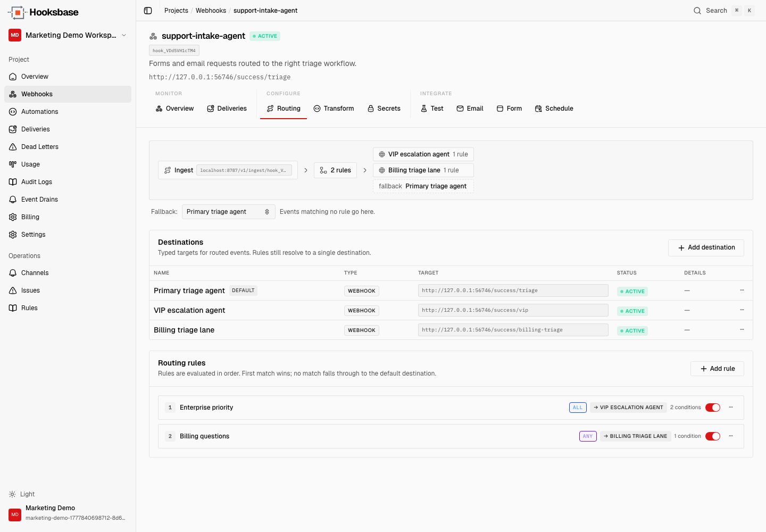
Task: Open the Secrets tab
Action: pos(384,109)
